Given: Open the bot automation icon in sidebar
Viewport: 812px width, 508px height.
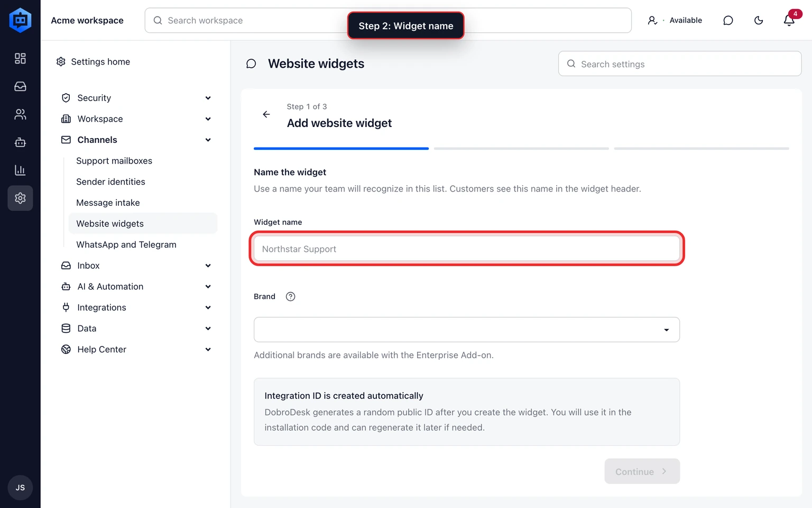Looking at the screenshot, I should click(20, 142).
